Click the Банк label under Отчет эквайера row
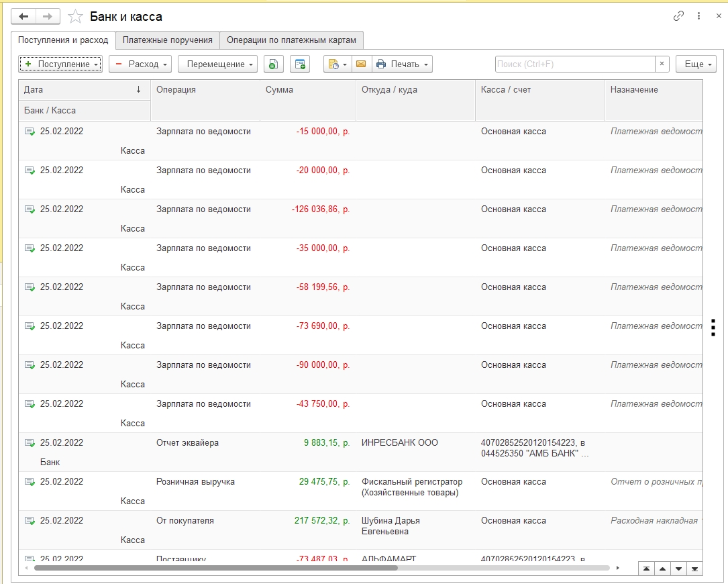The image size is (728, 584). [50, 463]
